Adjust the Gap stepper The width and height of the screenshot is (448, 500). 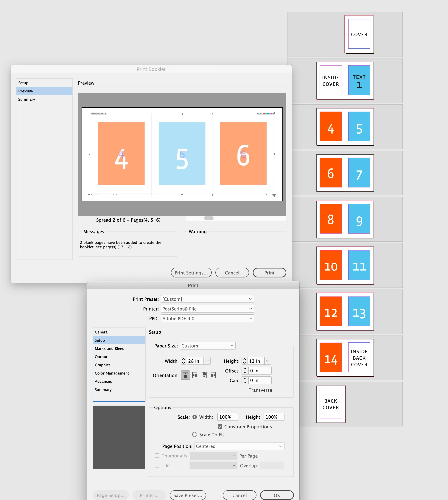point(245,380)
